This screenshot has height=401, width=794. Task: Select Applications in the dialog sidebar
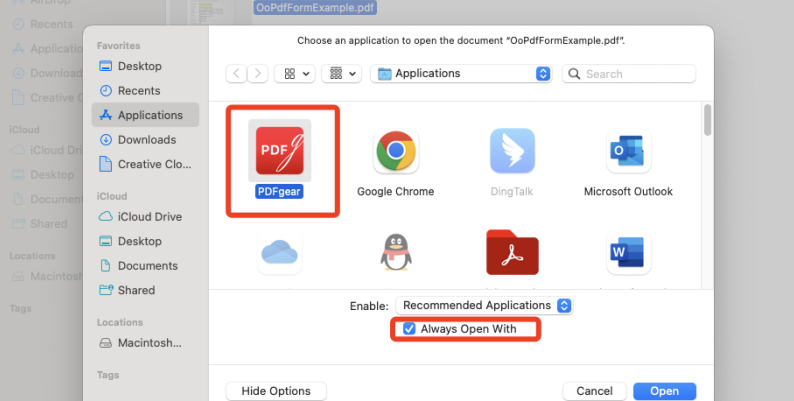click(x=145, y=115)
